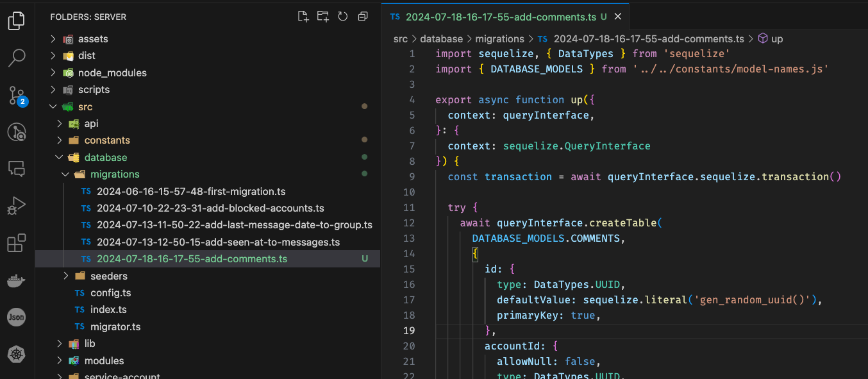Open Source Control with 2 changes

coord(17,96)
